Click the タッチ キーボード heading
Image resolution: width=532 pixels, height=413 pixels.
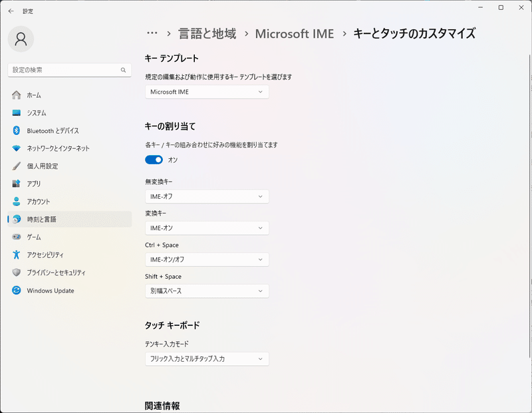tap(172, 325)
